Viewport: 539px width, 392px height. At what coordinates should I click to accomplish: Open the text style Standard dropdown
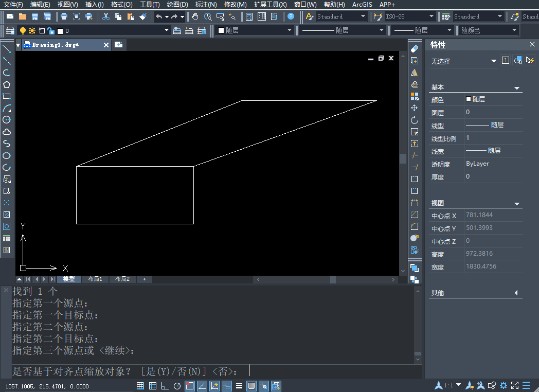(x=363, y=16)
